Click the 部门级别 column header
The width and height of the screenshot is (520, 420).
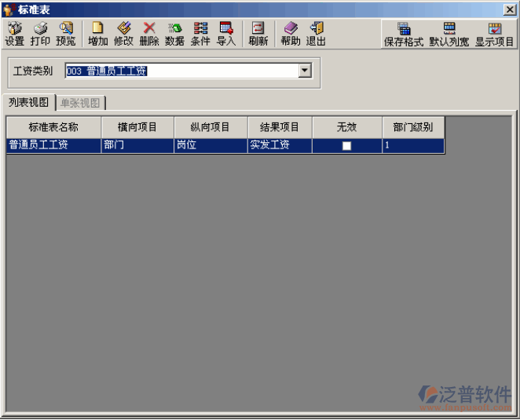413,127
